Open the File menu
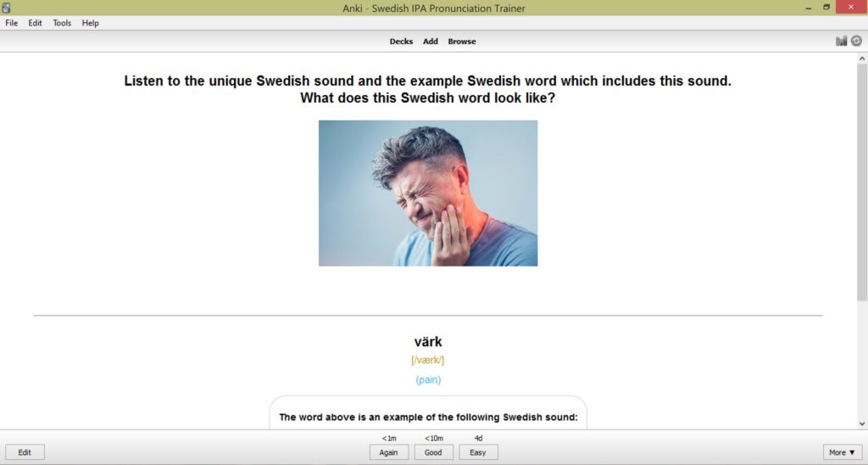This screenshot has width=868, height=465. coord(12,23)
